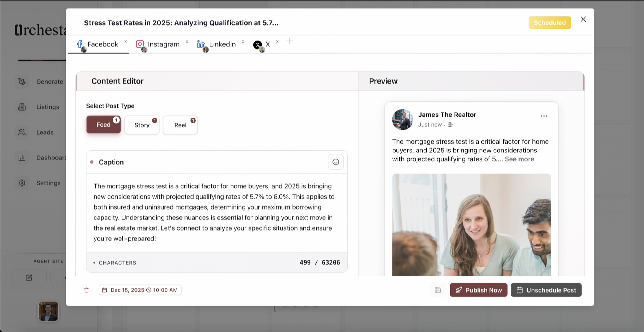This screenshot has height=332, width=644.
Task: Open the three-dots menu in post preview
Action: click(x=544, y=116)
